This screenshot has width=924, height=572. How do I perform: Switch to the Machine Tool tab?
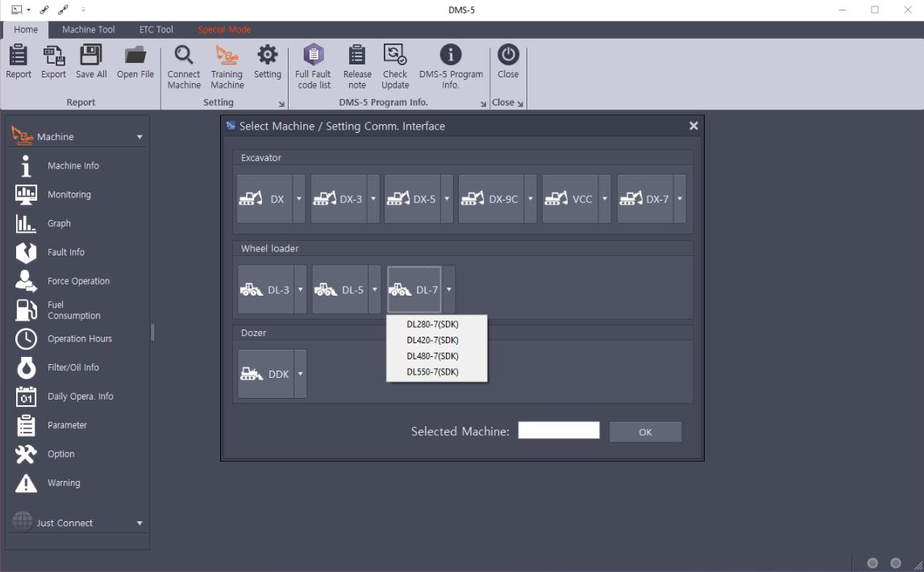(x=88, y=30)
